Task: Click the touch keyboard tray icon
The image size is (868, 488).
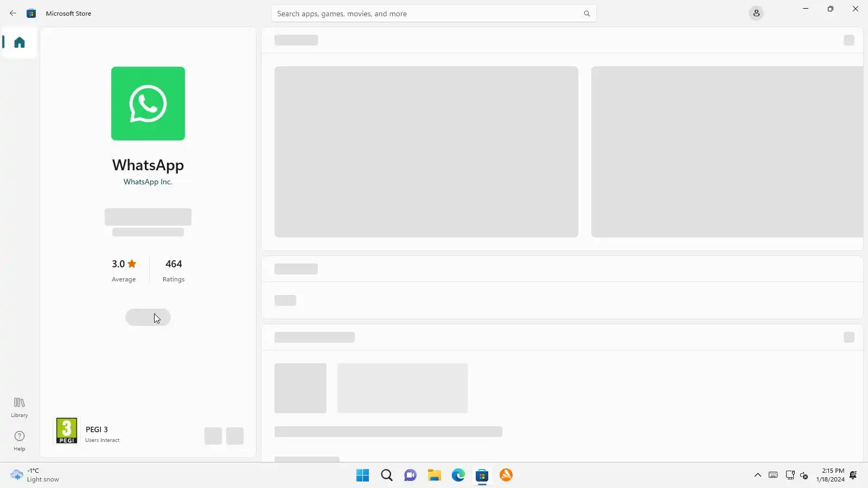Action: [773, 476]
